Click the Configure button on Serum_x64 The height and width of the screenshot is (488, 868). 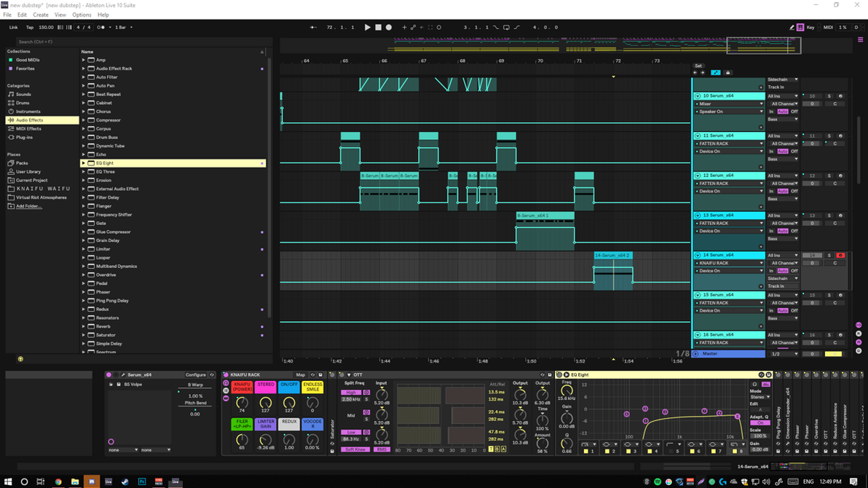(x=195, y=375)
